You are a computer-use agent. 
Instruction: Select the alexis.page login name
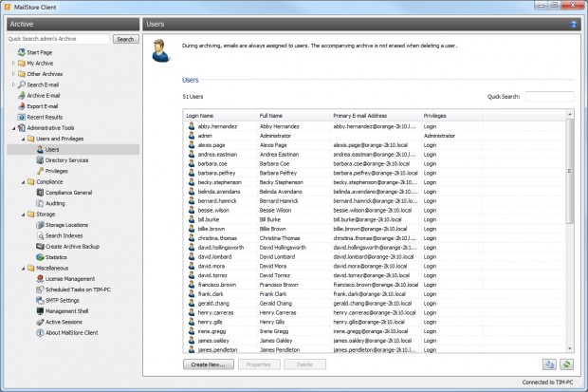[211, 145]
